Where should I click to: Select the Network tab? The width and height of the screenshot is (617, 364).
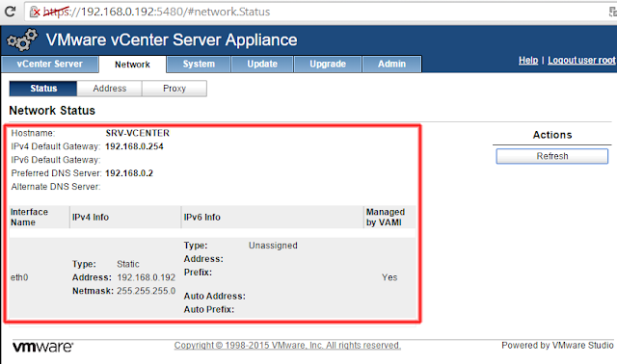tap(132, 65)
